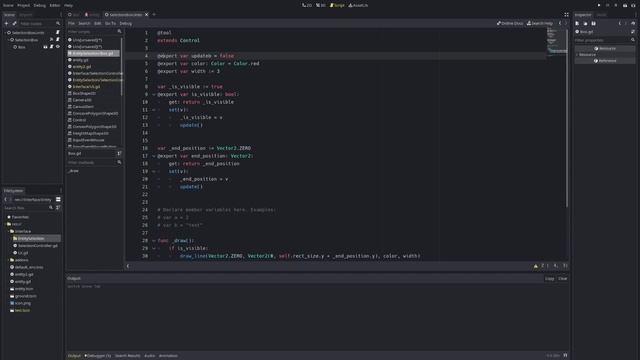The image size is (640, 360).
Task: Open script editor File menu
Action: (71, 24)
